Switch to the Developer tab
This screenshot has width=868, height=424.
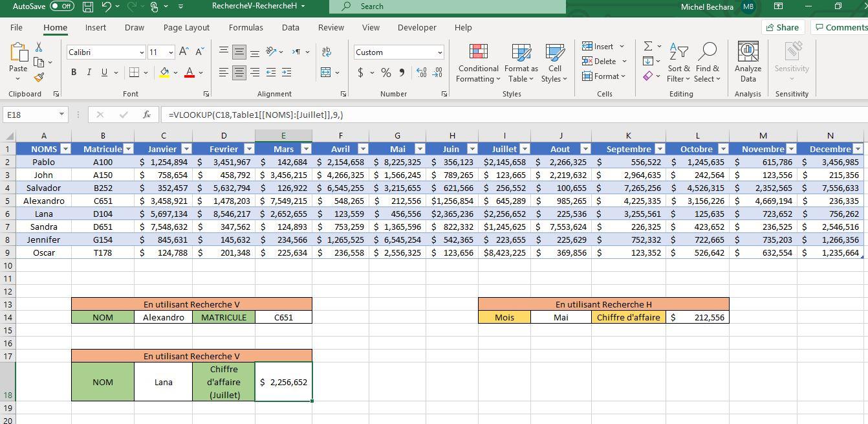tap(417, 27)
